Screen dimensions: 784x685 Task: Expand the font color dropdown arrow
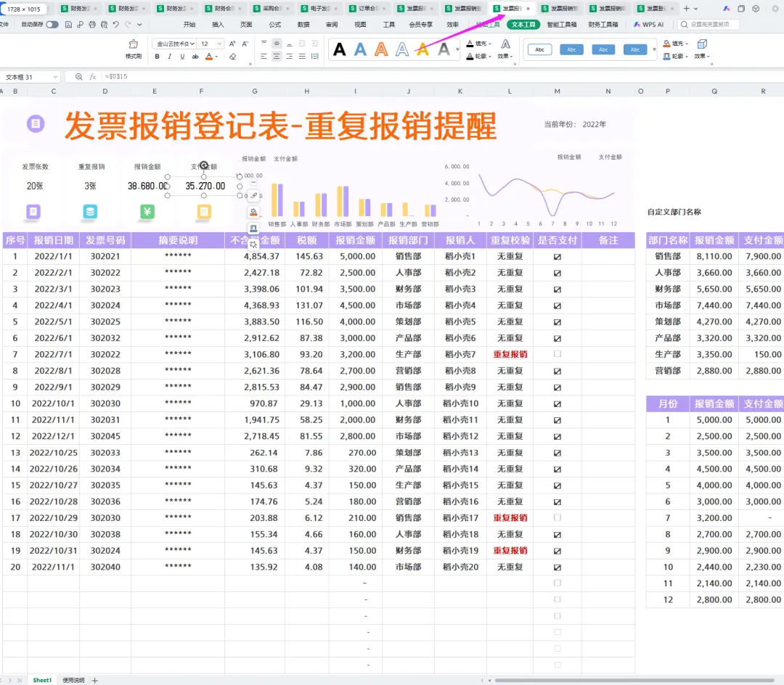click(216, 57)
